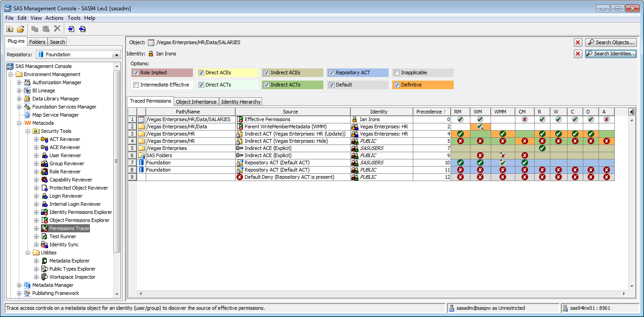Switch to the Folders tab

37,42
